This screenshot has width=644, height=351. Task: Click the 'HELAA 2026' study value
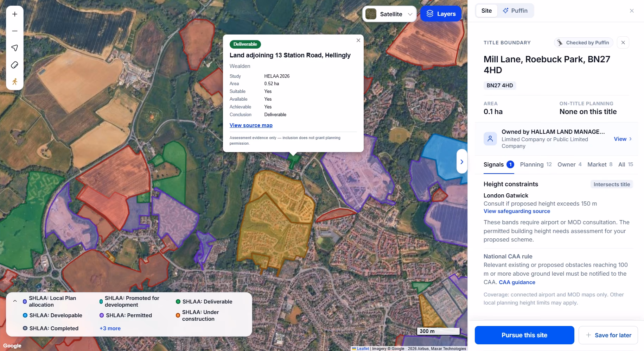[277, 76]
